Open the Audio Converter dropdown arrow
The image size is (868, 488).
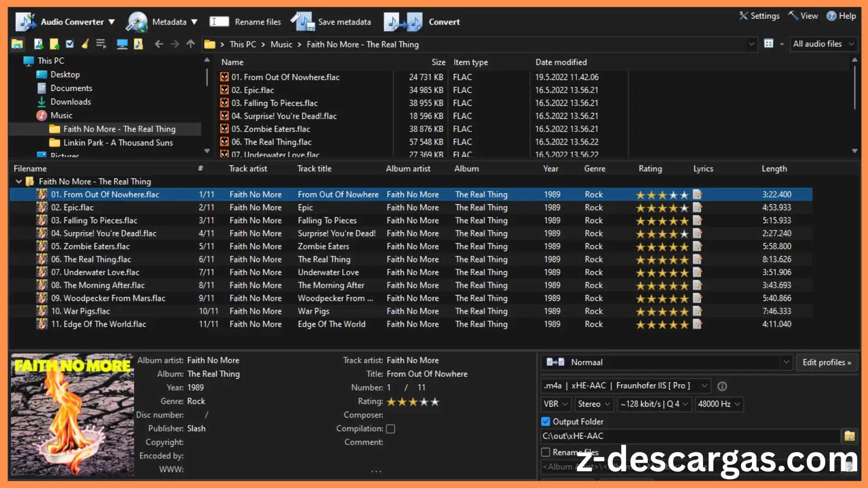(x=112, y=22)
